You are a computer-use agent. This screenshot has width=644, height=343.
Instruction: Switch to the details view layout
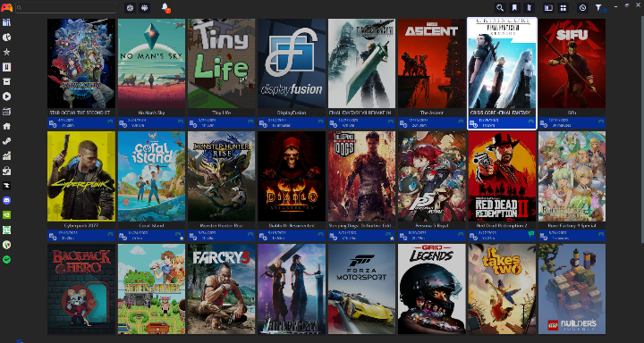(548, 8)
